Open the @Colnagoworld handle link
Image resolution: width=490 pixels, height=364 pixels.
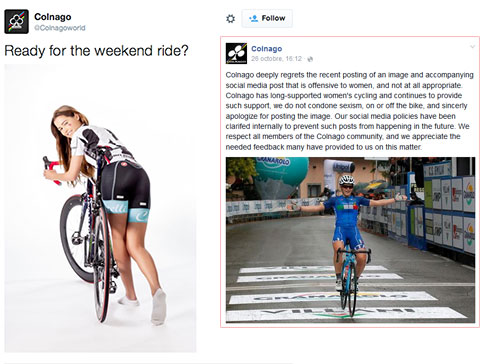pos(60,28)
